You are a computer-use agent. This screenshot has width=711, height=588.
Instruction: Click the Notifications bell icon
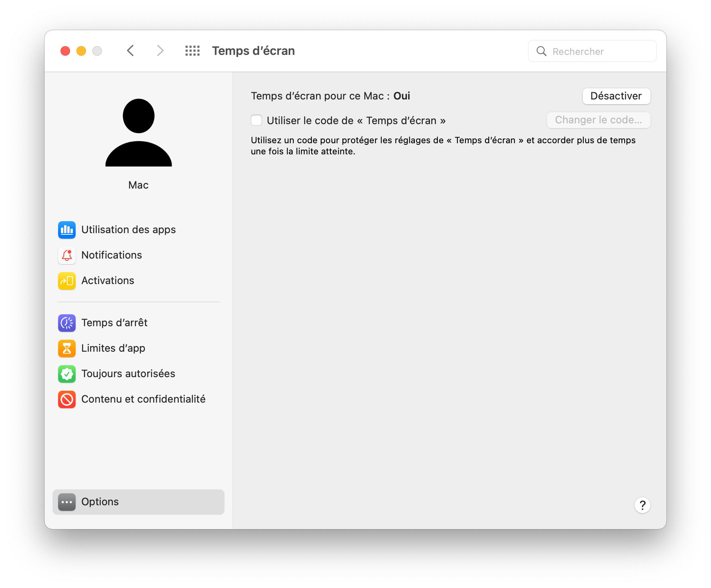pyautogui.click(x=67, y=255)
